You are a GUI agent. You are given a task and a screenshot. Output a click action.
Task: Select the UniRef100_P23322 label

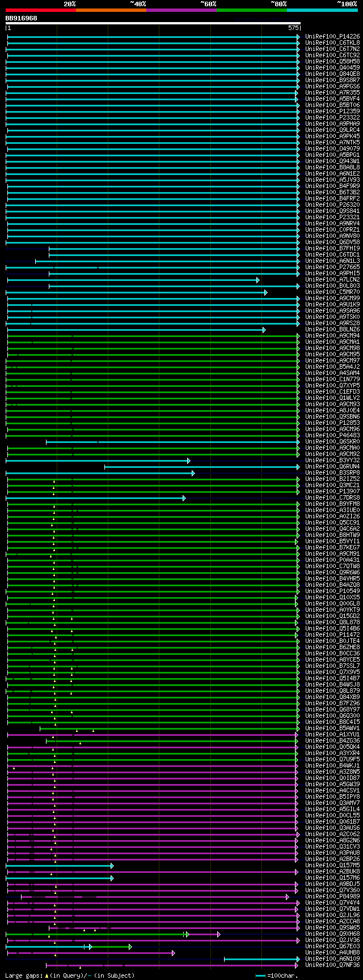click(x=332, y=118)
